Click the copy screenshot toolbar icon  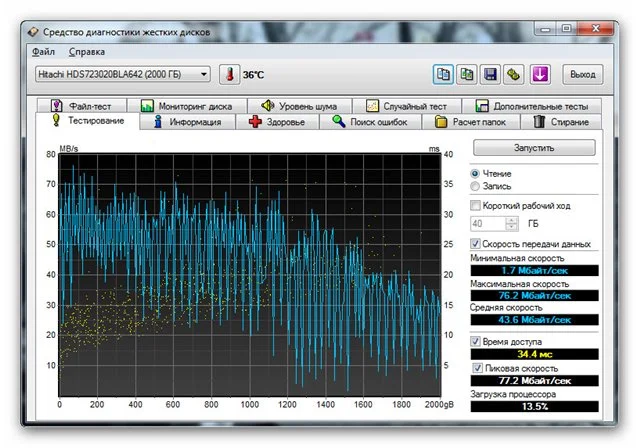click(x=466, y=74)
